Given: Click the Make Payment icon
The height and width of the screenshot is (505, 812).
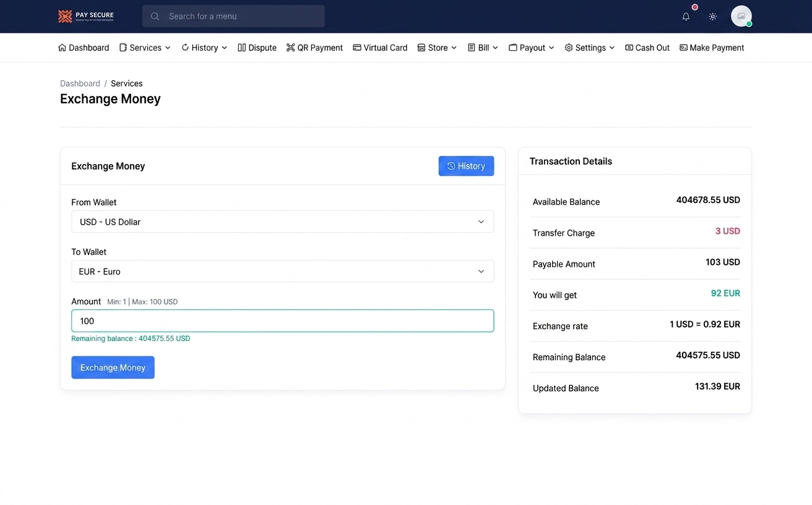Looking at the screenshot, I should click(683, 48).
